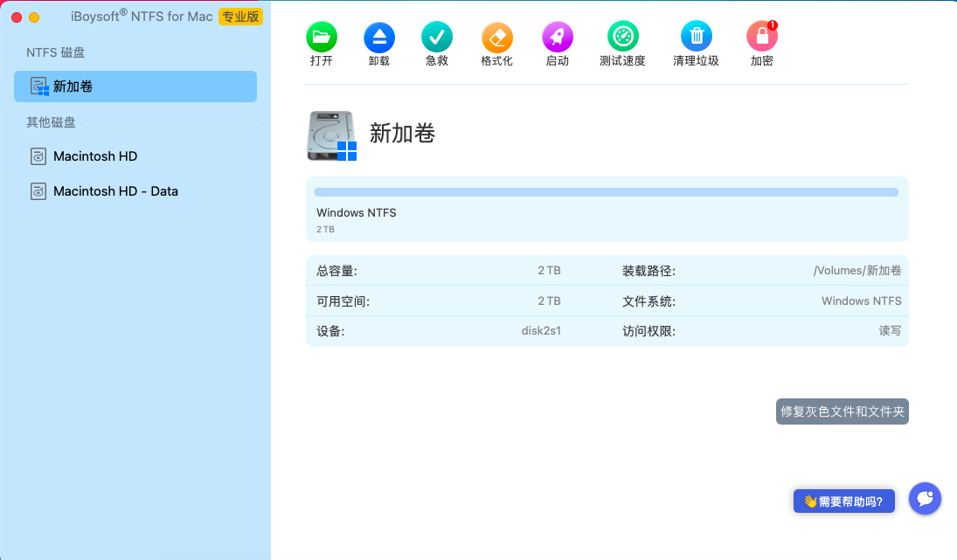Image resolution: width=957 pixels, height=560 pixels.
Task: Minimize the window with yellow button
Action: 34,17
